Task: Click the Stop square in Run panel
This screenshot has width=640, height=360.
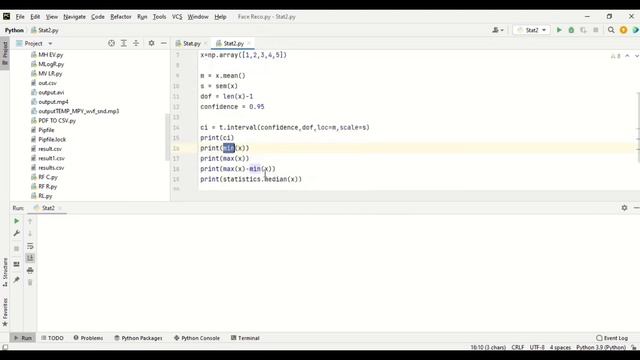Action: 16,249
